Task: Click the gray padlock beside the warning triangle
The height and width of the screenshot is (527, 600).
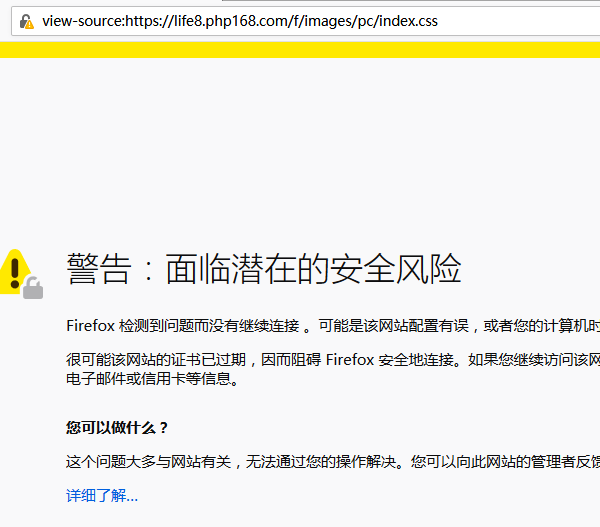Action: coord(34,288)
